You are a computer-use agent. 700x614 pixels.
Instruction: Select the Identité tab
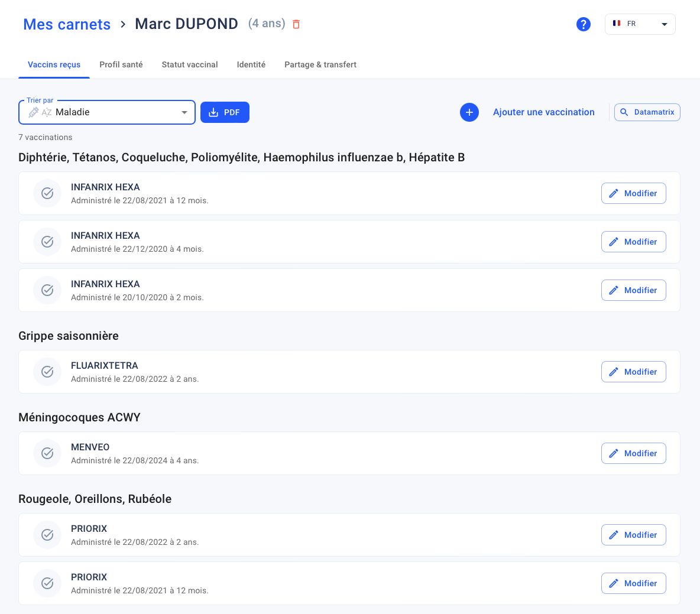(x=251, y=64)
